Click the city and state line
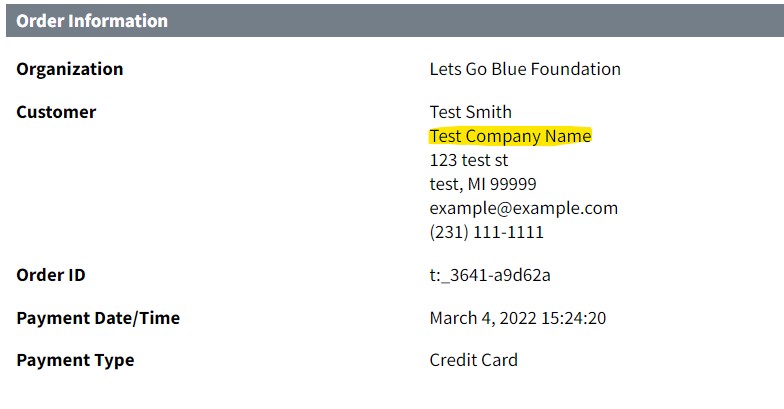784x409 pixels. 483,184
